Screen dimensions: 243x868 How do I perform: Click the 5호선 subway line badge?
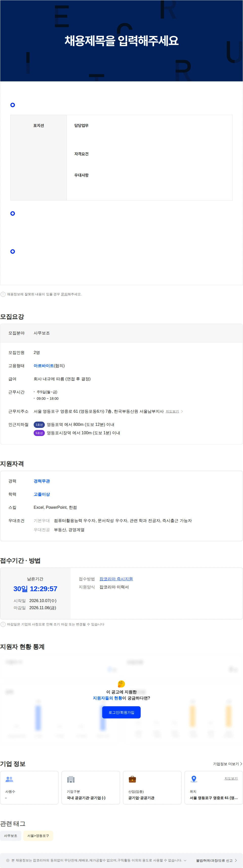pos(39,433)
